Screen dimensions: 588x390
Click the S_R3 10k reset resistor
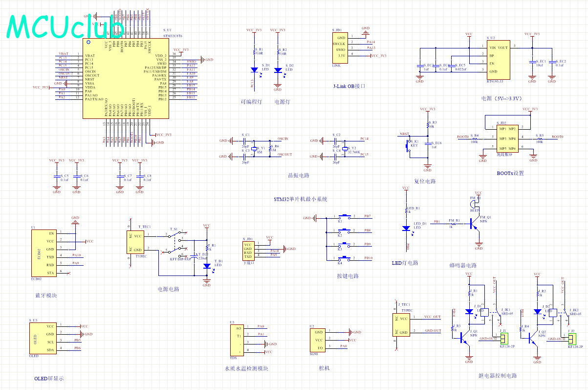pyautogui.click(x=428, y=126)
